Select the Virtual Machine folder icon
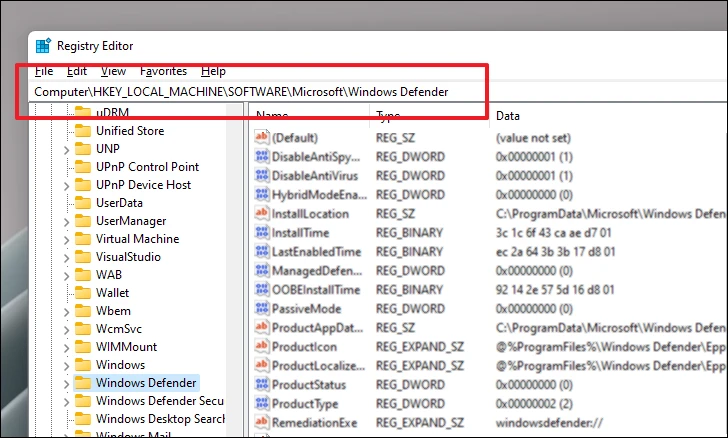This screenshot has height=438, width=728. [x=83, y=239]
